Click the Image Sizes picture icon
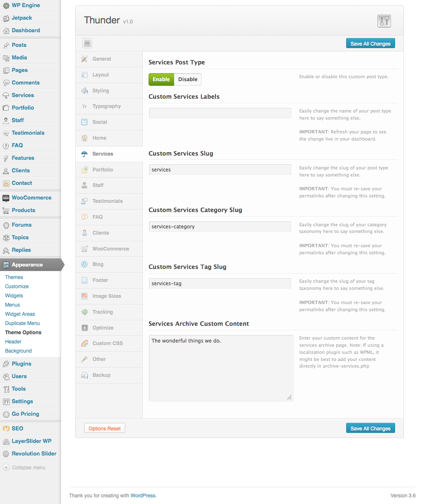This screenshot has height=504, width=424. [x=85, y=296]
